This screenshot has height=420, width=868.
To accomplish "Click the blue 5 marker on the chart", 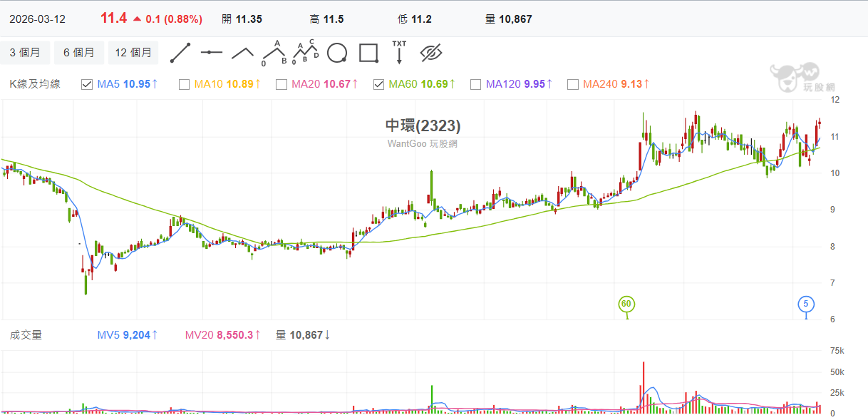I will [x=806, y=304].
